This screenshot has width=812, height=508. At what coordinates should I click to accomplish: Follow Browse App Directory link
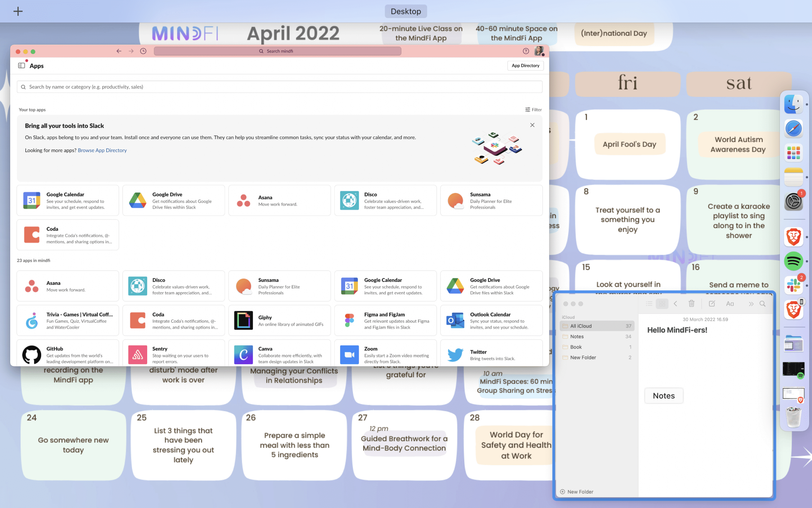tap(102, 150)
